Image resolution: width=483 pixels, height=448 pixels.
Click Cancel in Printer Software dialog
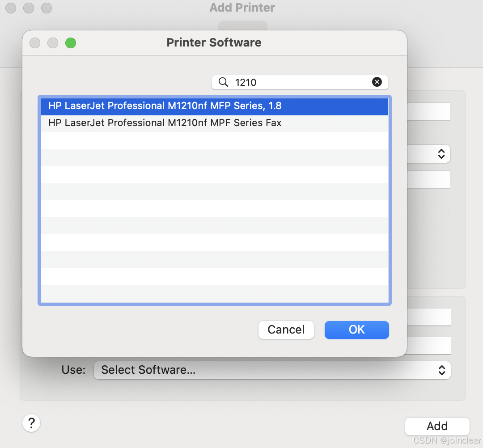(x=286, y=330)
